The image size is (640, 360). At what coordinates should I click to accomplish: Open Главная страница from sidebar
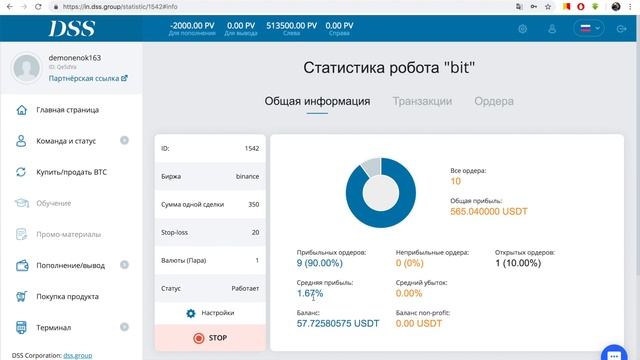[x=67, y=110]
